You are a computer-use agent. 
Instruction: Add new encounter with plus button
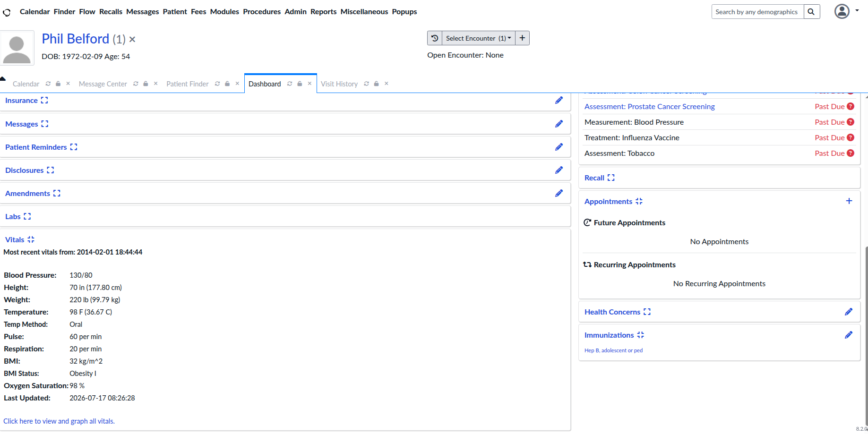(x=522, y=38)
